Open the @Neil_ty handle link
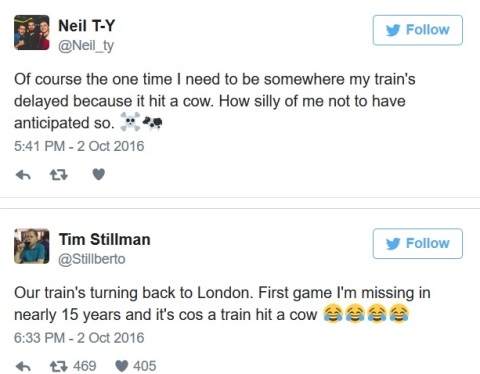 (x=86, y=45)
